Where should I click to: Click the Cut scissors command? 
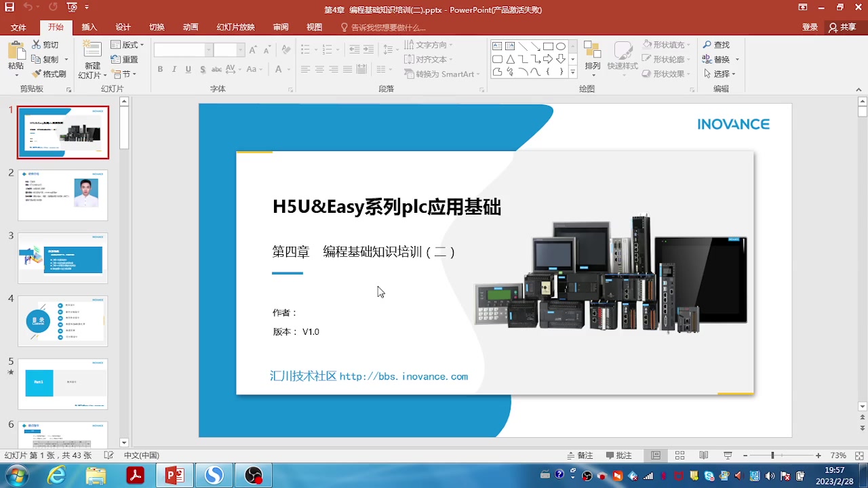45,45
